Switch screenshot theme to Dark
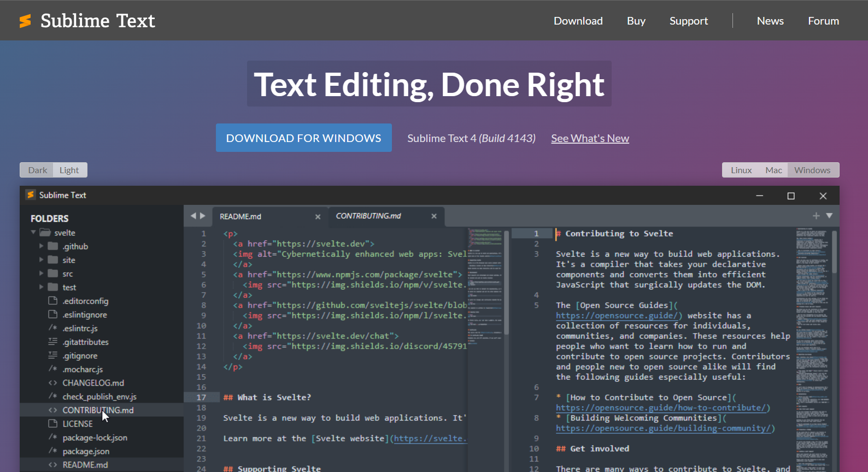868x472 pixels. tap(37, 170)
